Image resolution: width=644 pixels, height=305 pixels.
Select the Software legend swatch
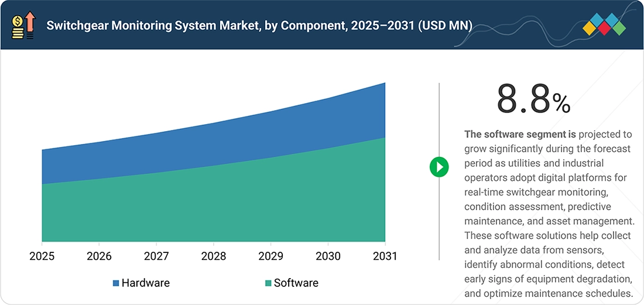(268, 283)
